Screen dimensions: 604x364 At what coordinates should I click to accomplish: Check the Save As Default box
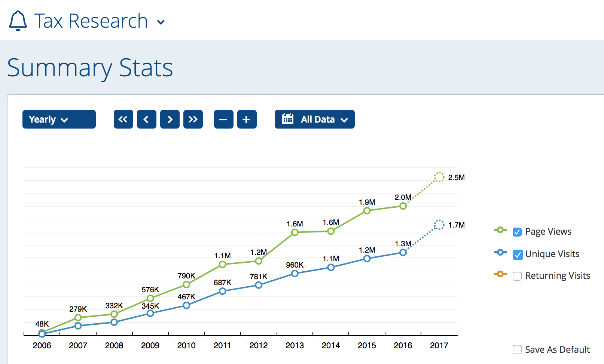(x=517, y=349)
